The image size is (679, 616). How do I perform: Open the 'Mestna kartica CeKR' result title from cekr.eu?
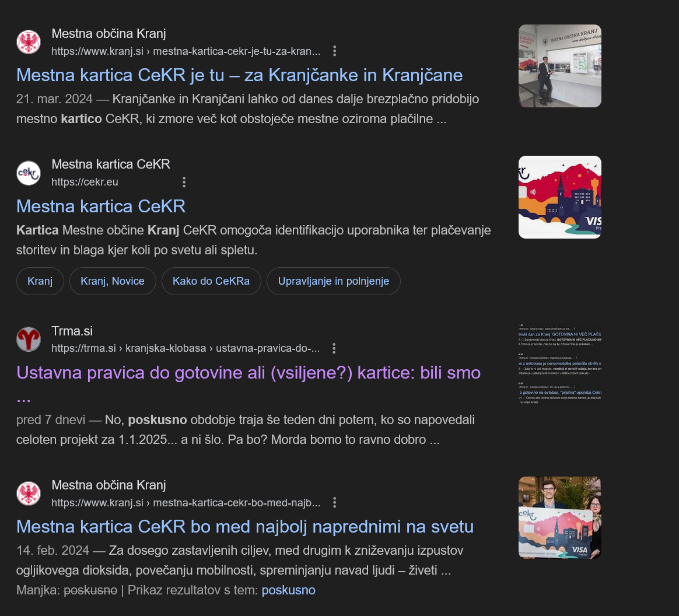(x=101, y=206)
